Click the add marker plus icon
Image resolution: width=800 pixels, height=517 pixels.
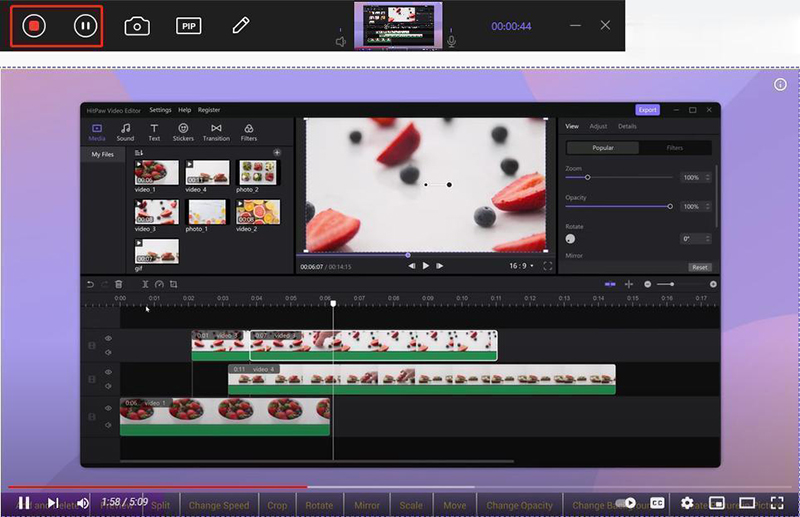click(629, 284)
